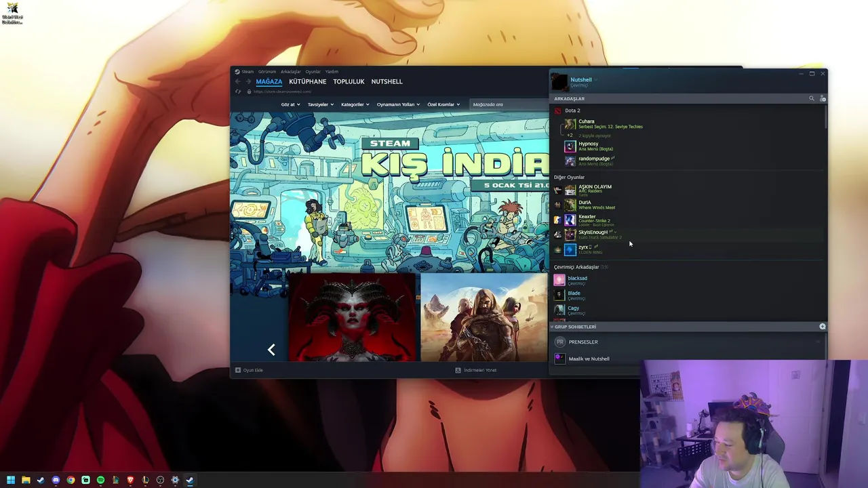This screenshot has height=488, width=868.
Task: Expand the Göz at dropdown
Action: tap(290, 104)
